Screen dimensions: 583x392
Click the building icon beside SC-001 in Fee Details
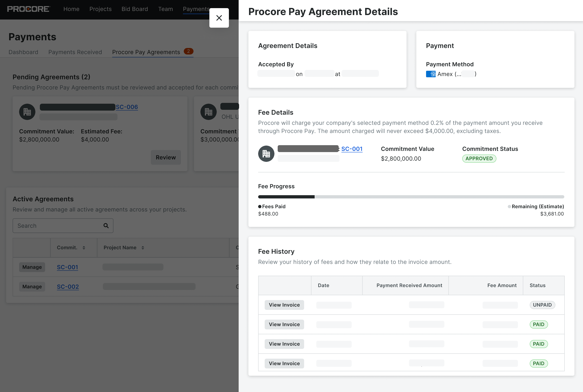click(x=266, y=154)
